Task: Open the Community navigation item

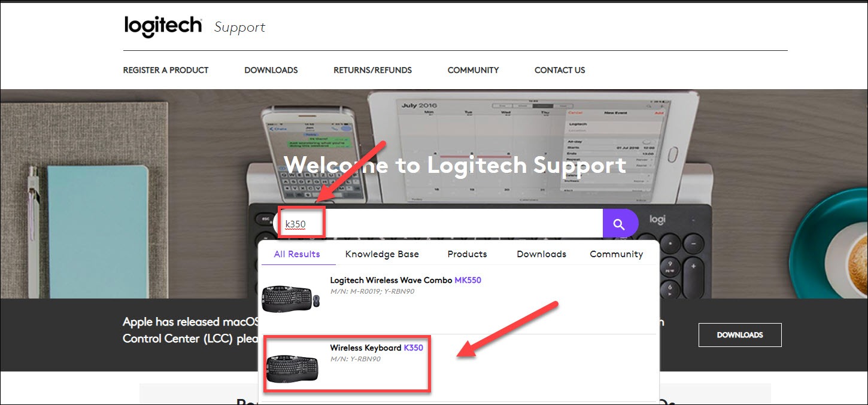Action: click(x=472, y=70)
